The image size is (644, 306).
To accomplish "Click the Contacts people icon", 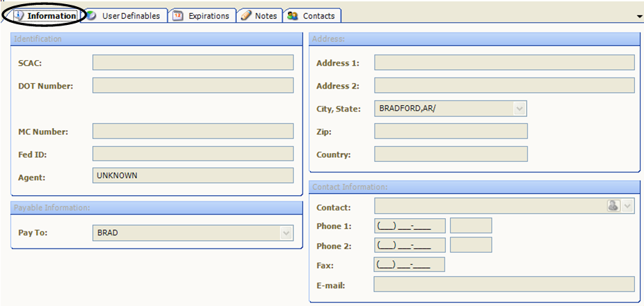I will (x=292, y=16).
